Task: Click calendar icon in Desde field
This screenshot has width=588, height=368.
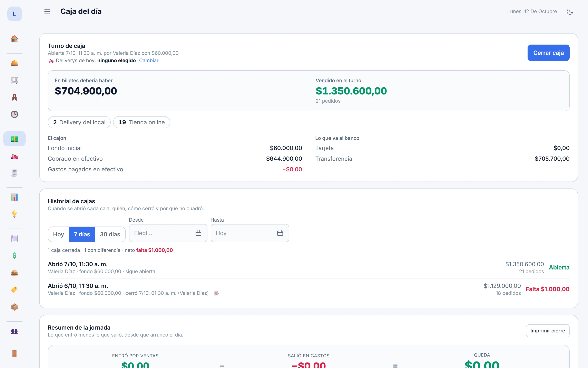Action: (x=198, y=233)
